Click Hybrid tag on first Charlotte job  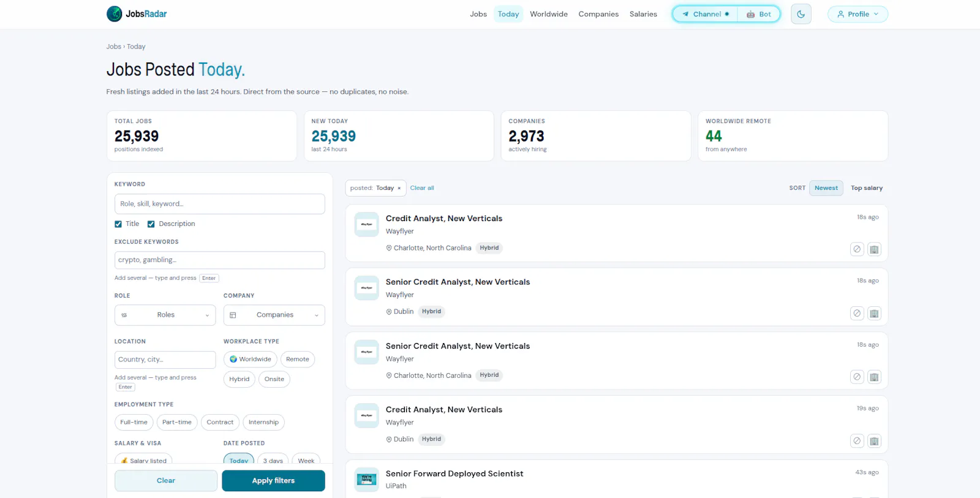pyautogui.click(x=489, y=248)
